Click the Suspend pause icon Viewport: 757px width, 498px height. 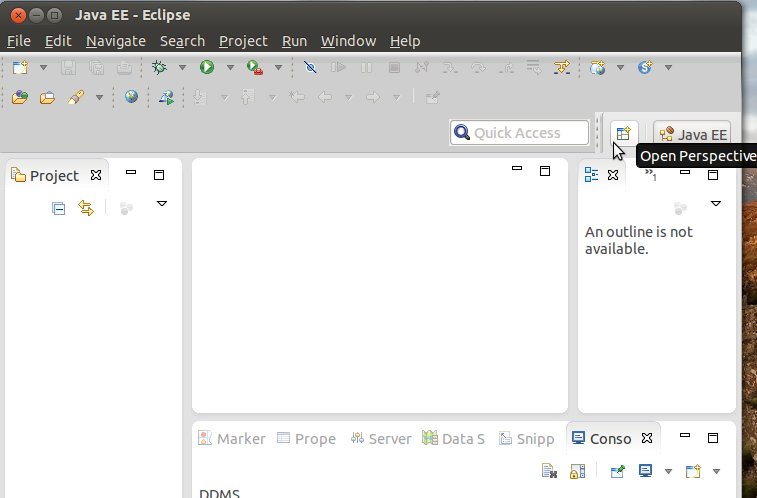pos(366,68)
